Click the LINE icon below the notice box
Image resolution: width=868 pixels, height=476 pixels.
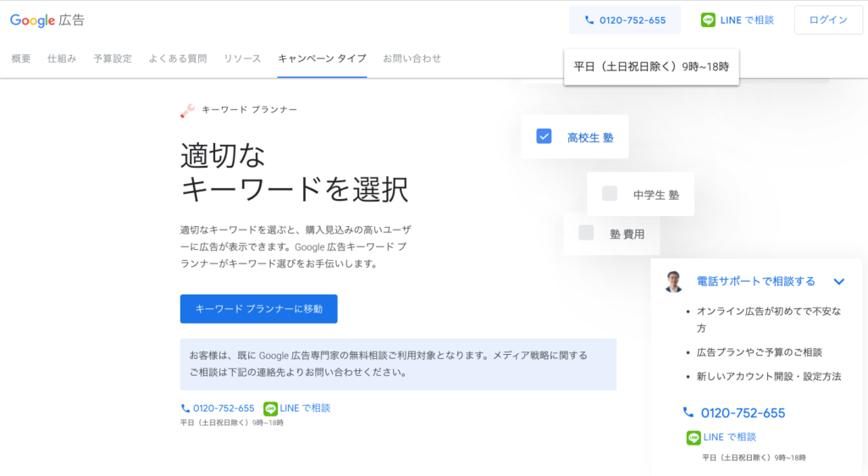tap(270, 408)
